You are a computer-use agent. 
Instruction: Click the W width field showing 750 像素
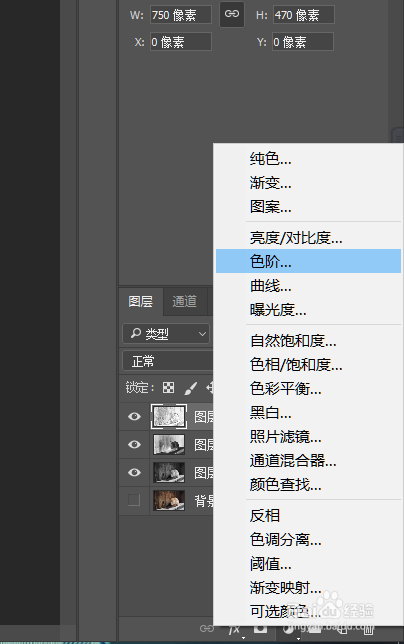[x=181, y=15]
